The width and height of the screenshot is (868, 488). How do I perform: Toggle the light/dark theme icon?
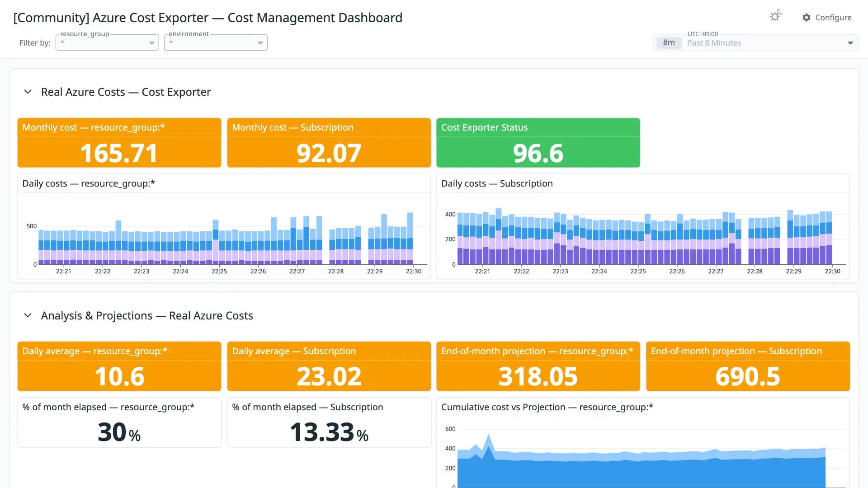pos(776,16)
